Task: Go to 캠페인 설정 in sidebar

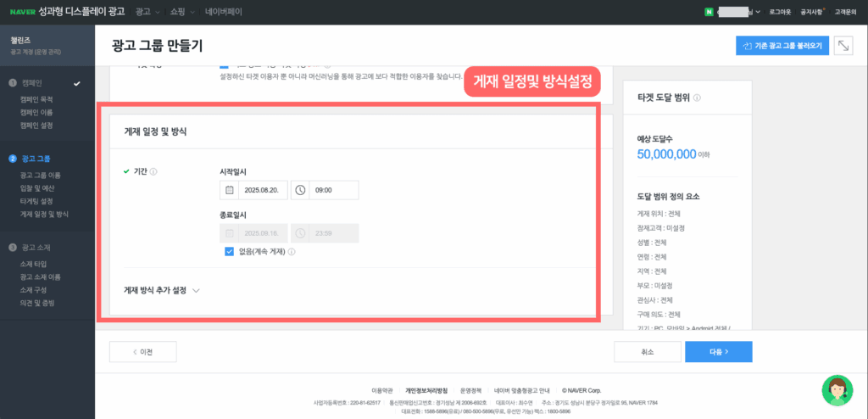Action: pos(36,126)
